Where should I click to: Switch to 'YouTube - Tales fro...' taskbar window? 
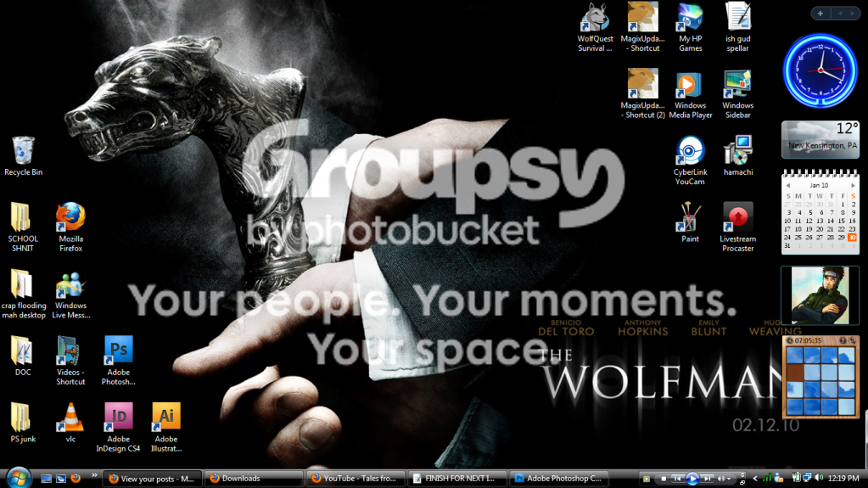click(x=356, y=479)
